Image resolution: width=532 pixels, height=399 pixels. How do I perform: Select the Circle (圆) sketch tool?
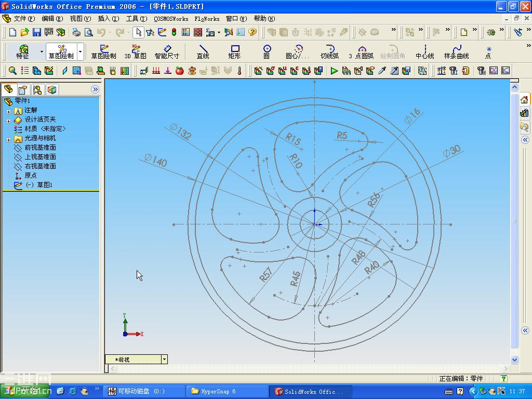[x=267, y=51]
